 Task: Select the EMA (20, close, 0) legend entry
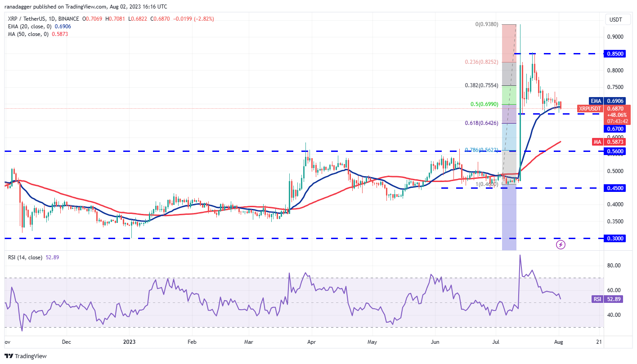pos(29,27)
